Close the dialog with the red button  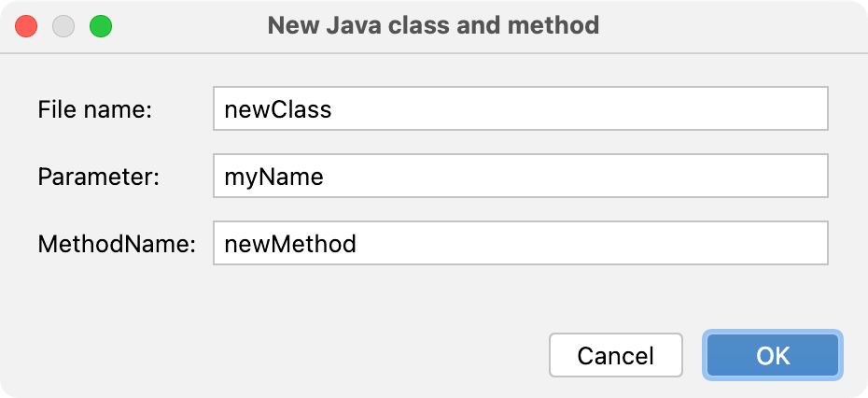26,25
